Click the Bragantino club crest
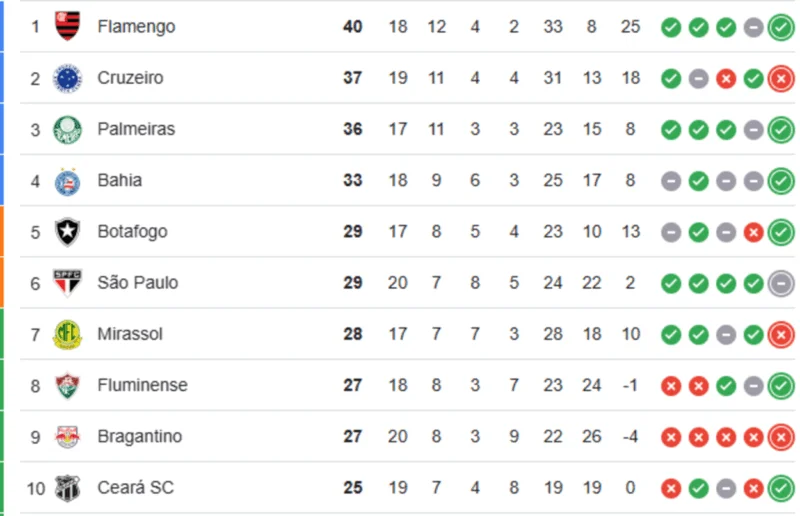The height and width of the screenshot is (516, 800). (x=67, y=437)
